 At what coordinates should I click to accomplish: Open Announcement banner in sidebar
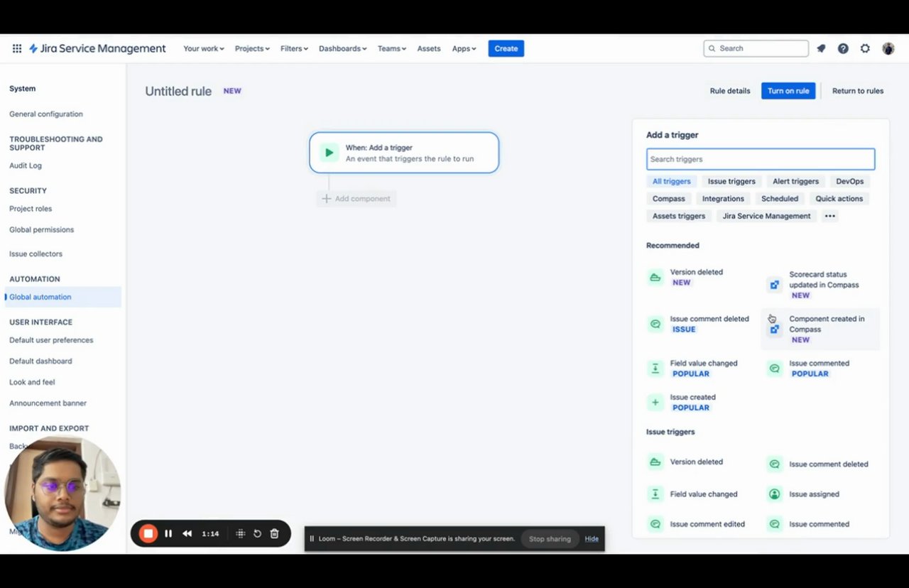(48, 403)
